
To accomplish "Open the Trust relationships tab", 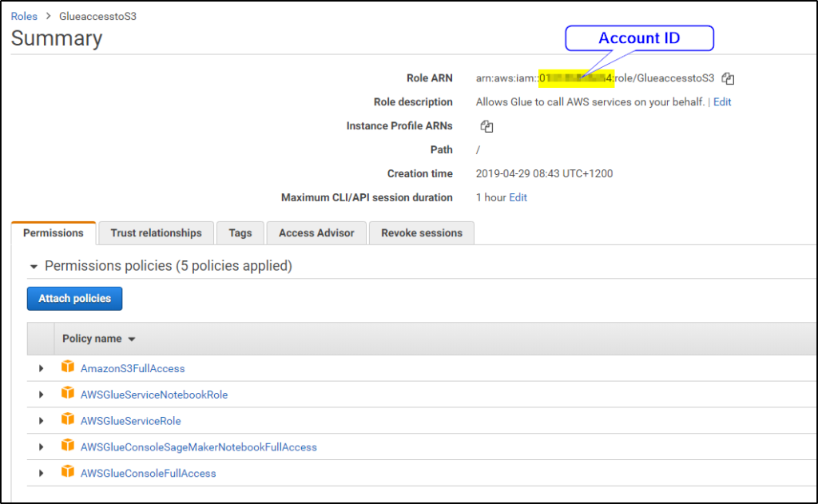I will coord(156,233).
